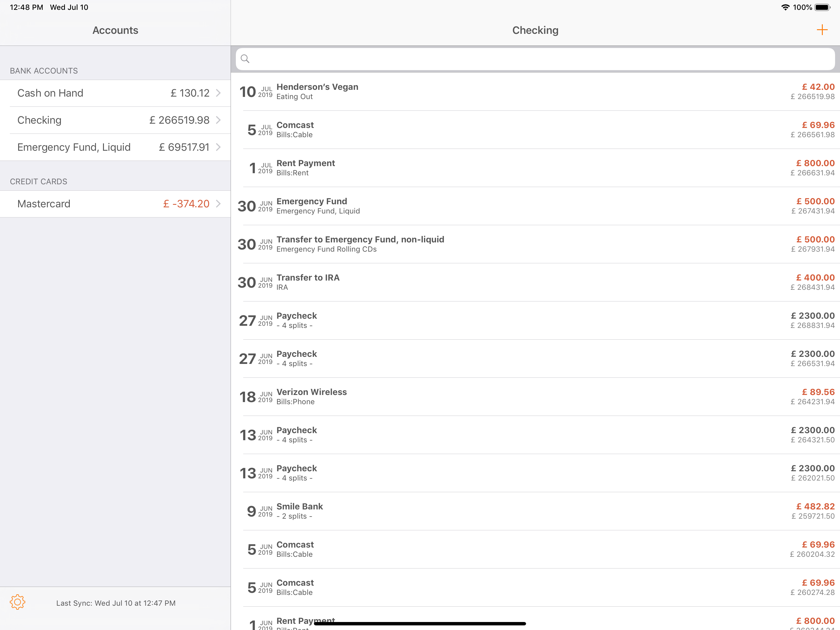
Task: Tap the chevron beside Mastercard
Action: pyautogui.click(x=218, y=204)
